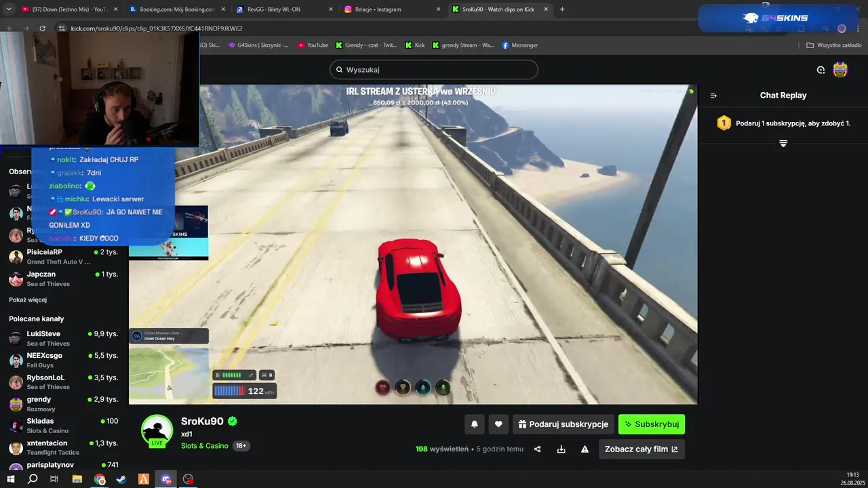Click the browser address bar URL
The image size is (868, 488).
point(157,28)
